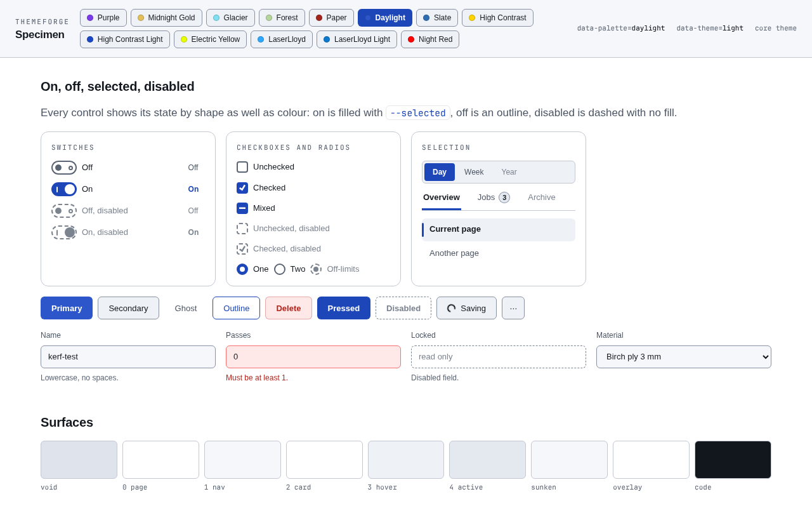Choose the Forest theme

click(282, 18)
